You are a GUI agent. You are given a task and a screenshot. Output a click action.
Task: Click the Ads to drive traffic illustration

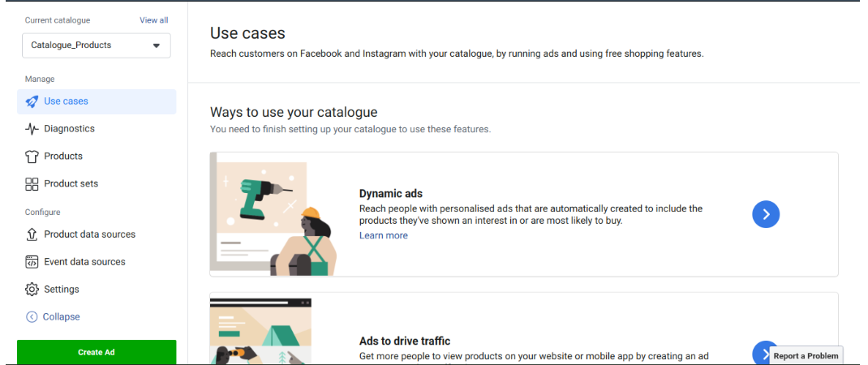click(x=261, y=331)
